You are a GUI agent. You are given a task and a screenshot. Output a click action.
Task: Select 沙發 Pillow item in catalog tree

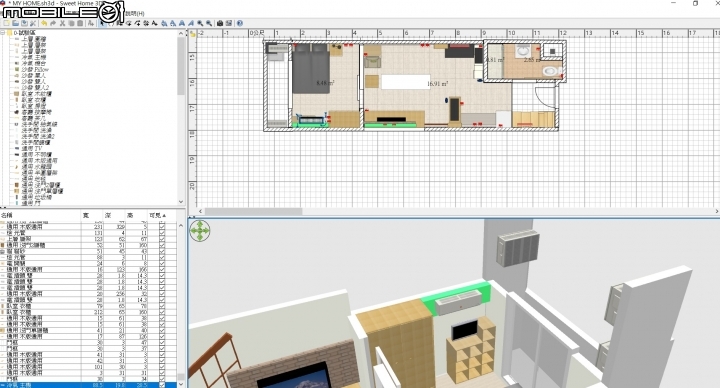tap(35, 69)
